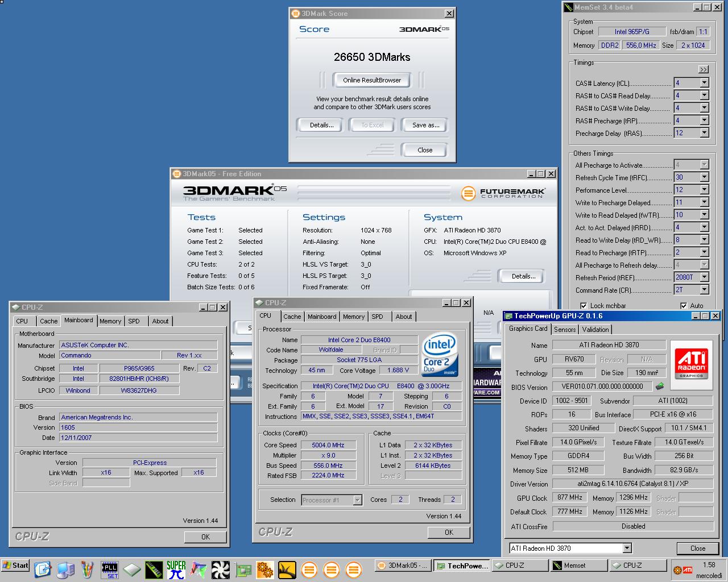The height and width of the screenshot is (582, 728).
Task: Click the Start button
Action: coord(15,566)
